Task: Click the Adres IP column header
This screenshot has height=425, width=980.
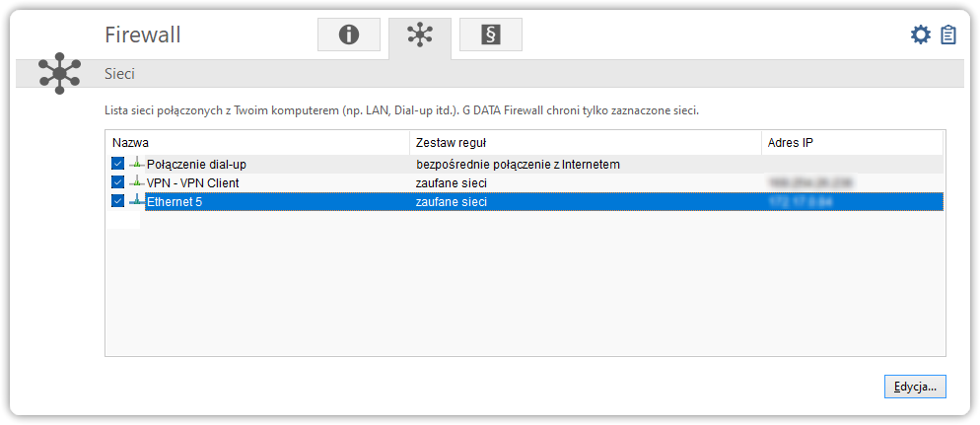Action: pyautogui.click(x=852, y=143)
